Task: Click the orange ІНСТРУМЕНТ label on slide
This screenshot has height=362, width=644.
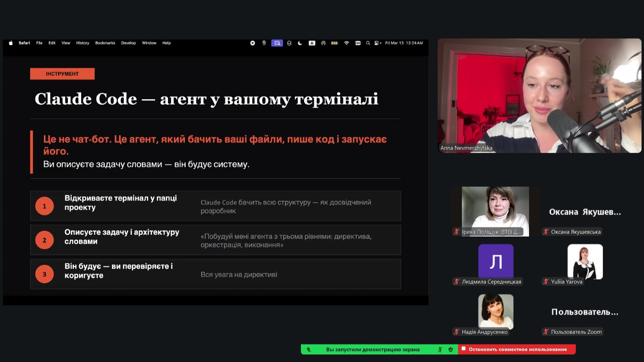Action: (62, 74)
